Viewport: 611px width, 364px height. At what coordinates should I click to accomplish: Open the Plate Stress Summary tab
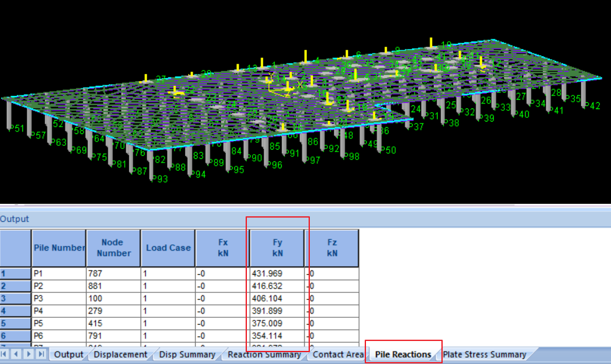point(484,355)
